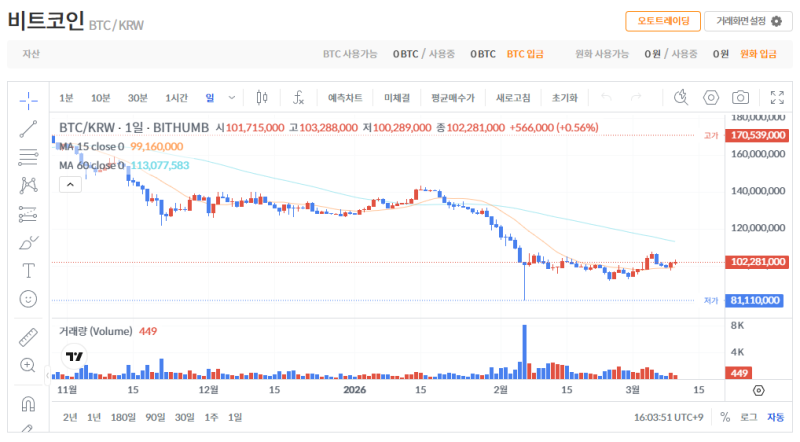Open chart settings hexagon icon
Screen dimensions: 800x442
(x=711, y=97)
